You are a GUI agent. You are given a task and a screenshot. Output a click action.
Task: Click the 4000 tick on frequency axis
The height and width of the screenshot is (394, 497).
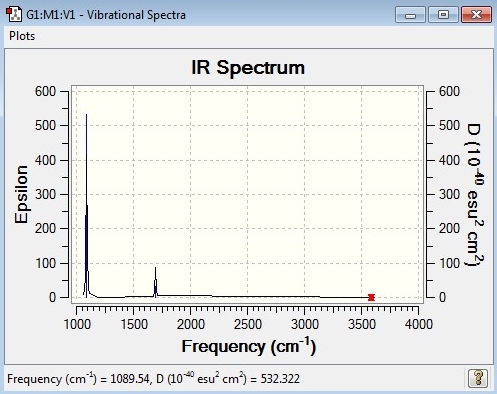tap(419, 324)
